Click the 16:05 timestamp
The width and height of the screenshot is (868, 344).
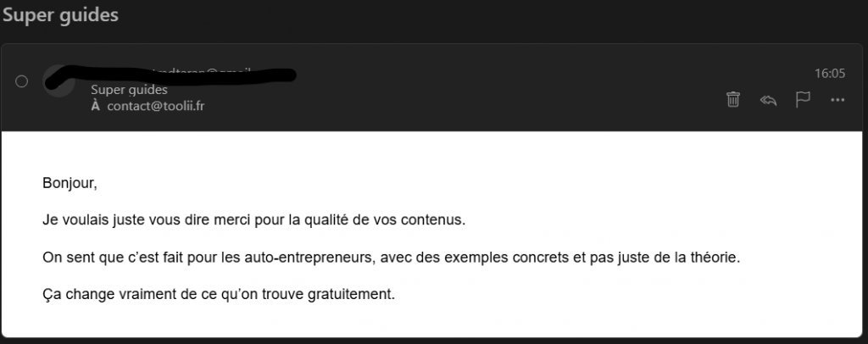click(x=829, y=74)
